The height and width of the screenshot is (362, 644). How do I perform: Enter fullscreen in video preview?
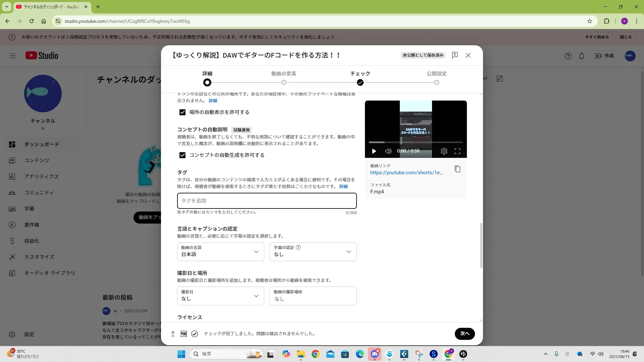457,151
